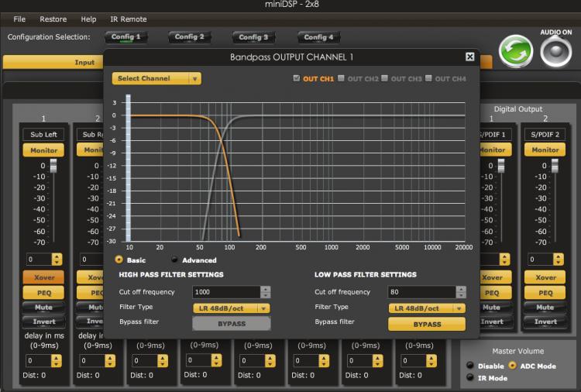The image size is (581, 392).
Task: Open Sub Left PEQ settings
Action: coord(43,293)
